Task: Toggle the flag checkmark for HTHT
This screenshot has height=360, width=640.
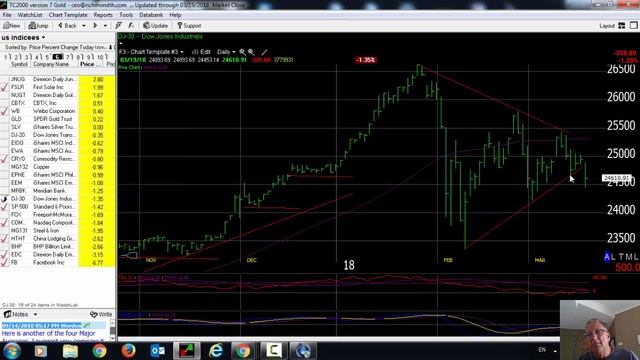Action: coord(4,238)
